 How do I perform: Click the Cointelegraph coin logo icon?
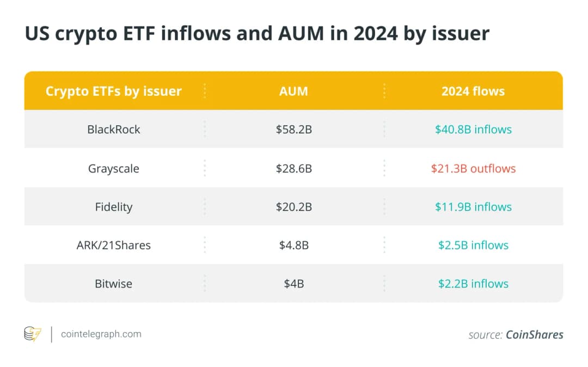tap(33, 334)
